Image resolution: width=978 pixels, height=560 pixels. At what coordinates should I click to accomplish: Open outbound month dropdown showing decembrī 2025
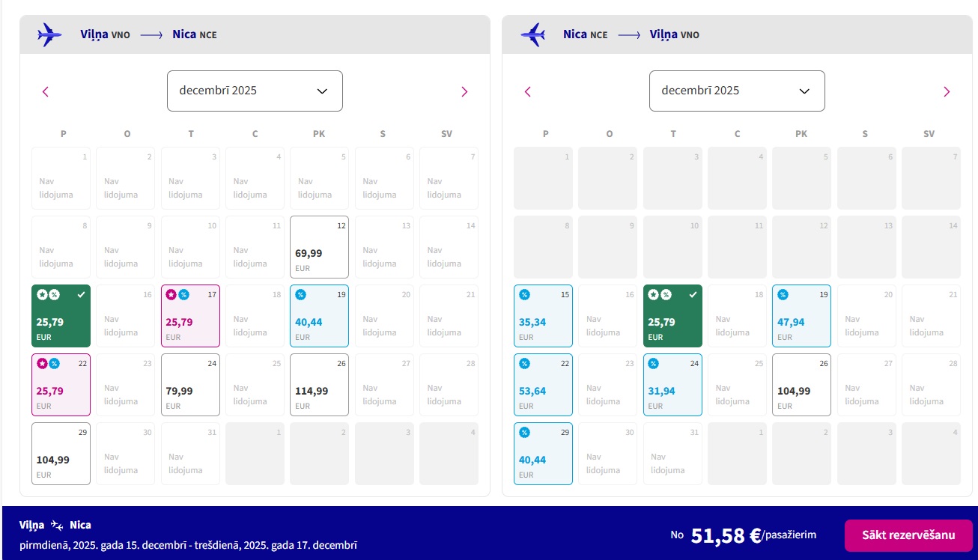coord(255,91)
